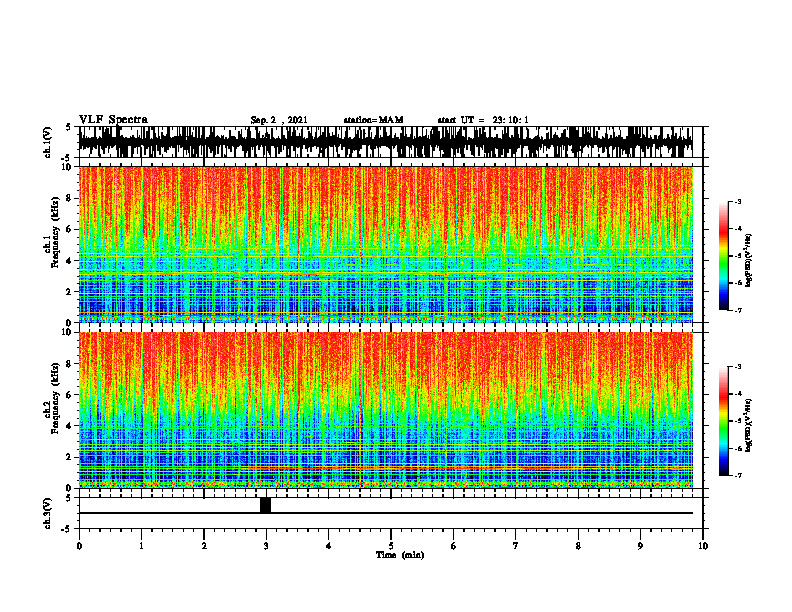
Task: Click the "6" tick on the time axis
Action: click(x=454, y=546)
